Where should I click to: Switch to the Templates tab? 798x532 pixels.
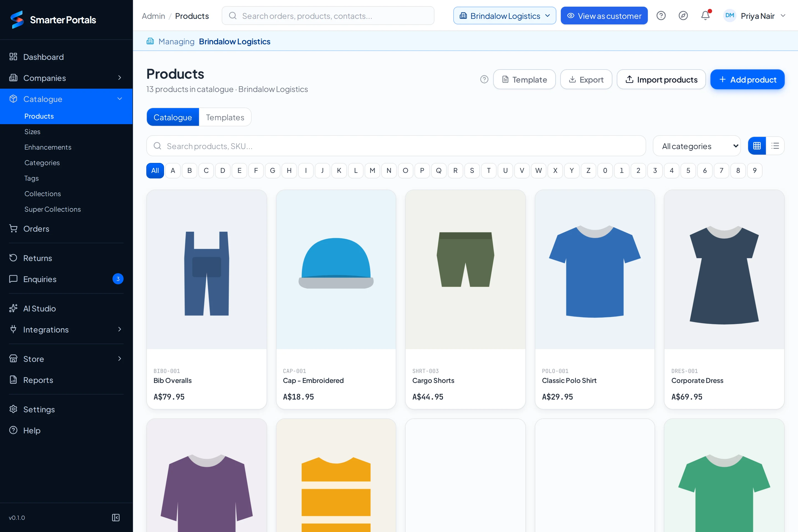[x=225, y=117]
